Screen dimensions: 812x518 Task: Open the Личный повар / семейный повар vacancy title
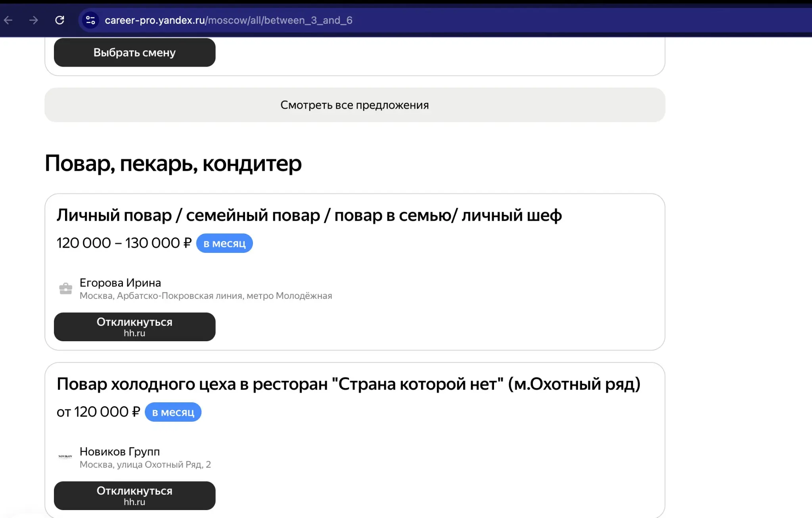click(x=309, y=215)
